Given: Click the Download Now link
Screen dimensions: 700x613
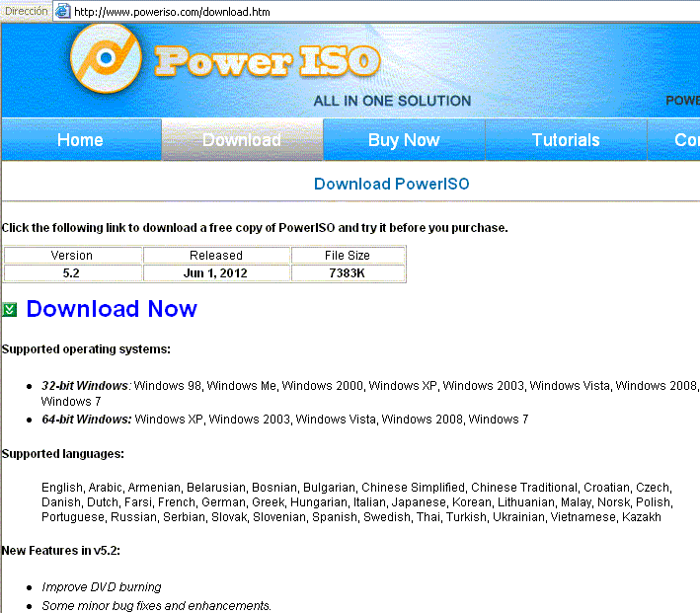Looking at the screenshot, I should (112, 309).
